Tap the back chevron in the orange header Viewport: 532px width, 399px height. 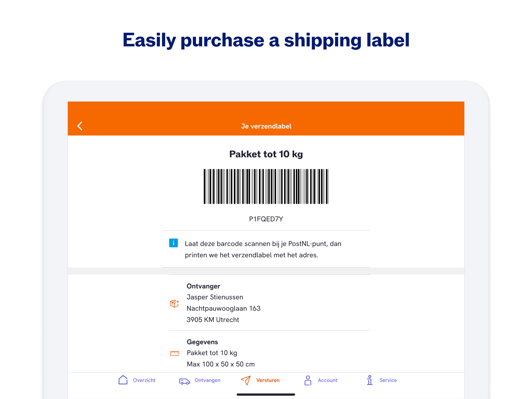(80, 126)
